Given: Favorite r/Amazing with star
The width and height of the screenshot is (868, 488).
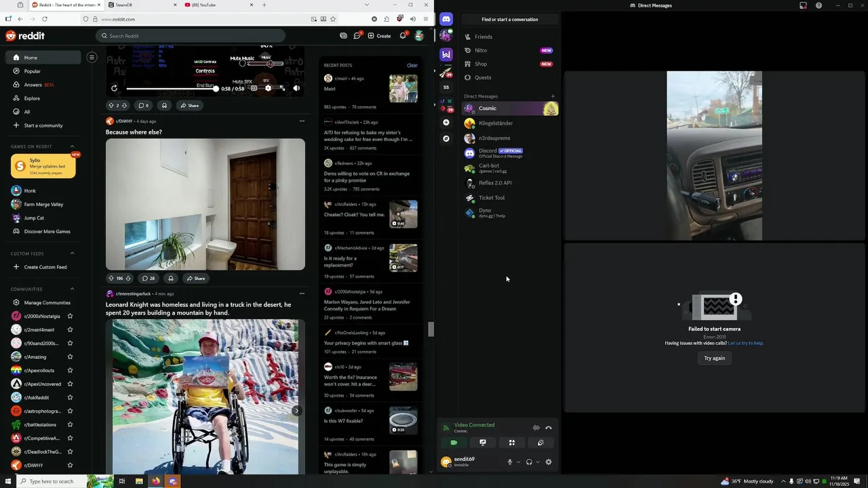Looking at the screenshot, I should 70,357.
